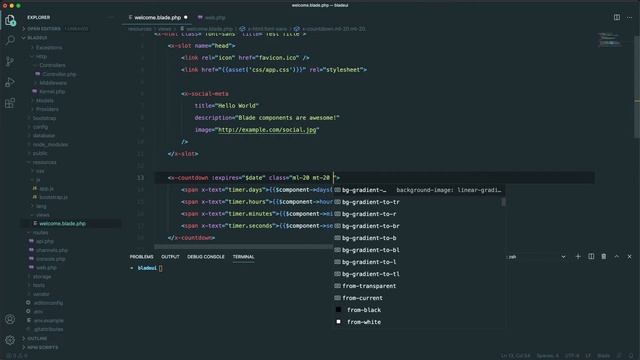Open the Extensions view
The width and height of the screenshot is (640, 360).
pyautogui.click(x=10, y=103)
